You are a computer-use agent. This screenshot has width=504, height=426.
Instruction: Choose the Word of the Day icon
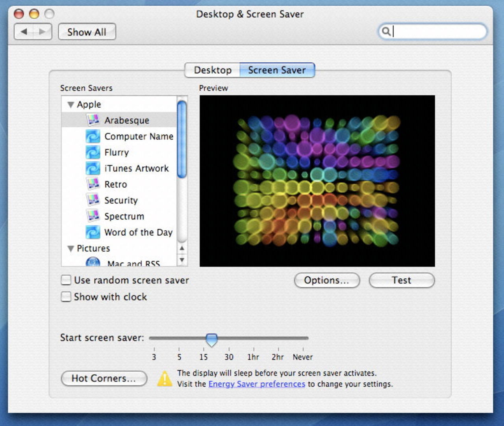tap(93, 232)
